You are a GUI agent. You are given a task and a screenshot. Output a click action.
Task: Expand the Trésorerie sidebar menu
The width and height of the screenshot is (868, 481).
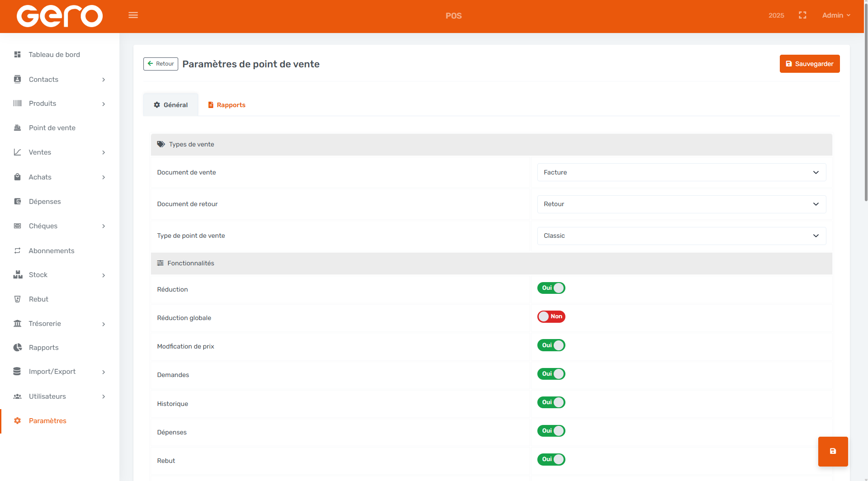click(60, 324)
